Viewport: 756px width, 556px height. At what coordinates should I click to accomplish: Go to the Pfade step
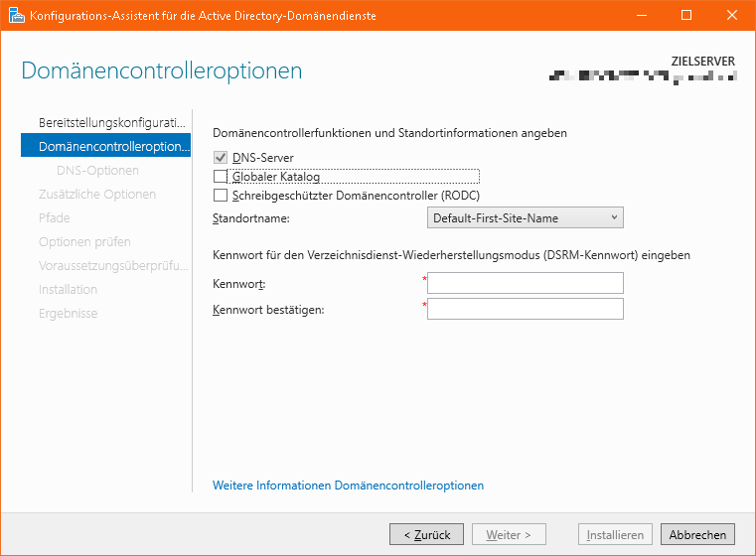[x=54, y=217]
